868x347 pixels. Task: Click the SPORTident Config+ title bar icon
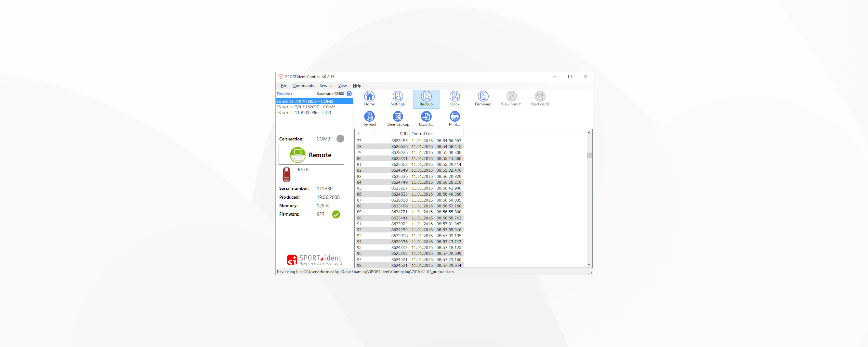pyautogui.click(x=281, y=77)
